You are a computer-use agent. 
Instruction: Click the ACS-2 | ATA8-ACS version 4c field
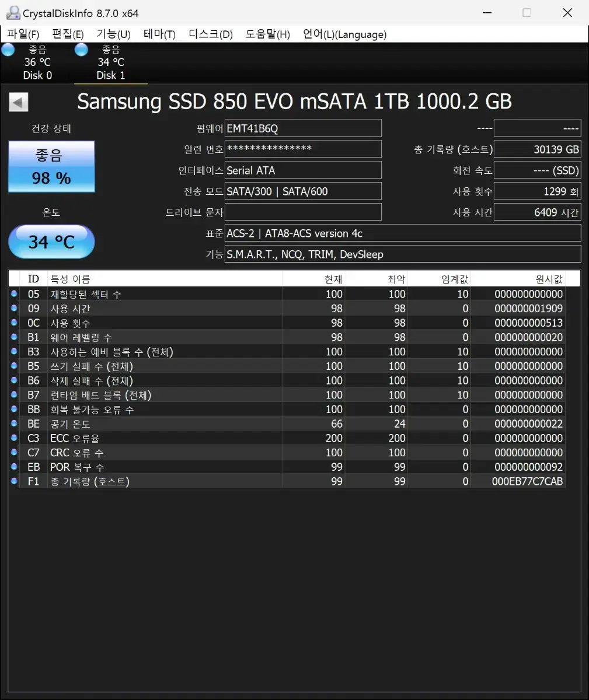tap(403, 233)
